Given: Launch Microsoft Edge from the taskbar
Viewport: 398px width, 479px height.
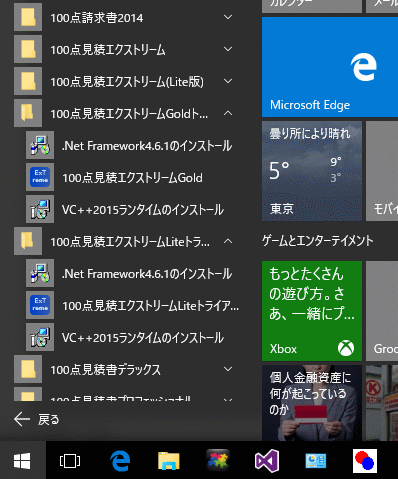Looking at the screenshot, I should [120, 461].
